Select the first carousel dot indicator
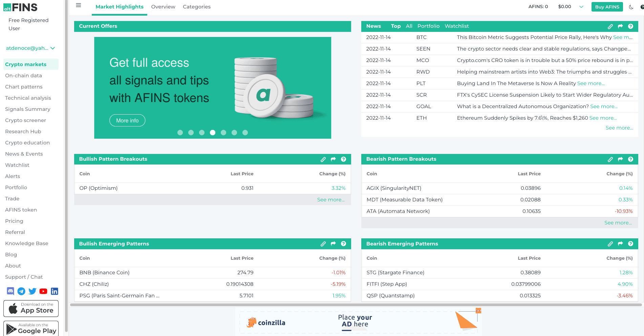Image resolution: width=644 pixels, height=336 pixels. (180, 133)
